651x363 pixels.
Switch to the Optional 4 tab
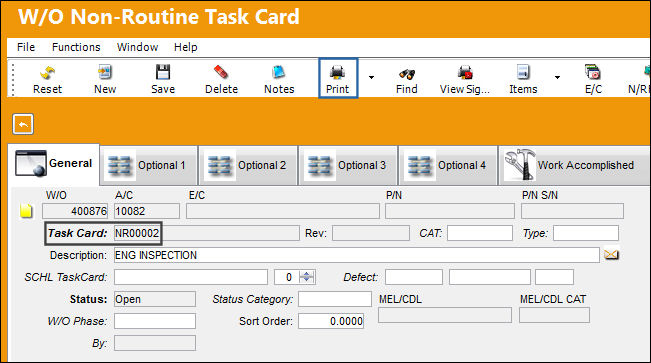point(448,165)
